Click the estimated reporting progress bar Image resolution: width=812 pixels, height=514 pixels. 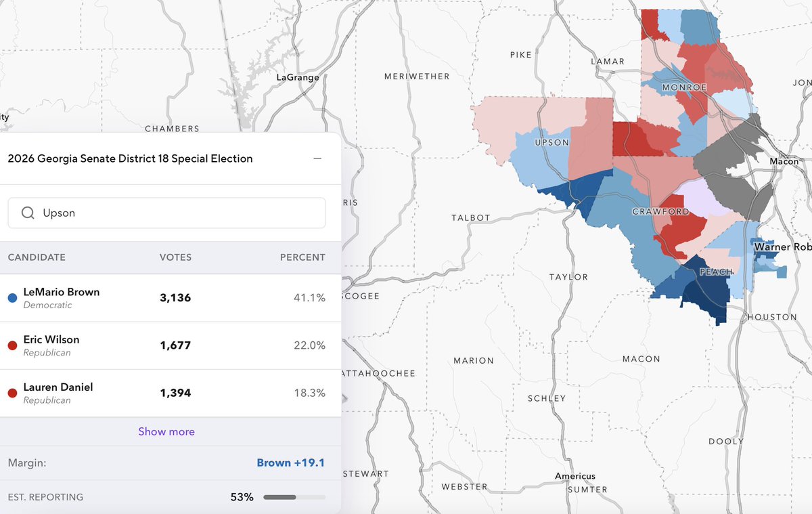(294, 497)
